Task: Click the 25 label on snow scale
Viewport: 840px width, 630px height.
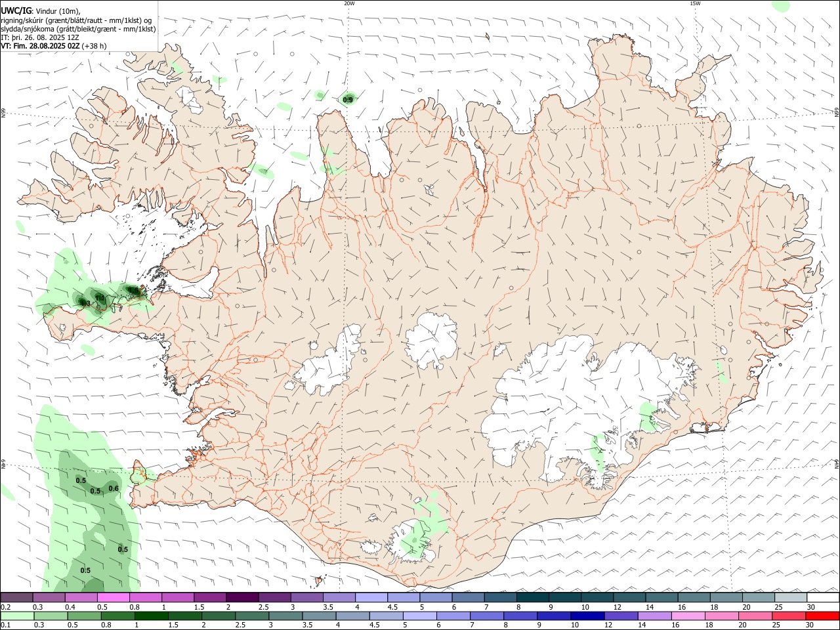Action: tap(779, 607)
